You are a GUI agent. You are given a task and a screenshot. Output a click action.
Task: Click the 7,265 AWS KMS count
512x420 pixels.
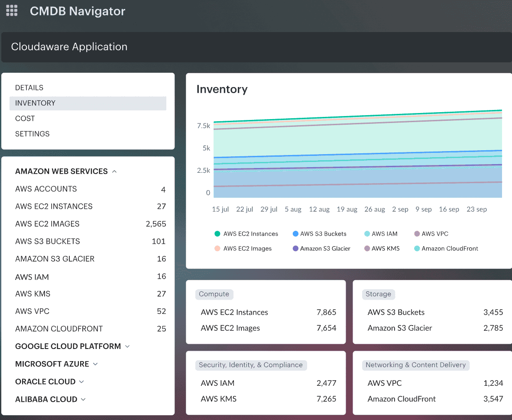pyautogui.click(x=326, y=399)
